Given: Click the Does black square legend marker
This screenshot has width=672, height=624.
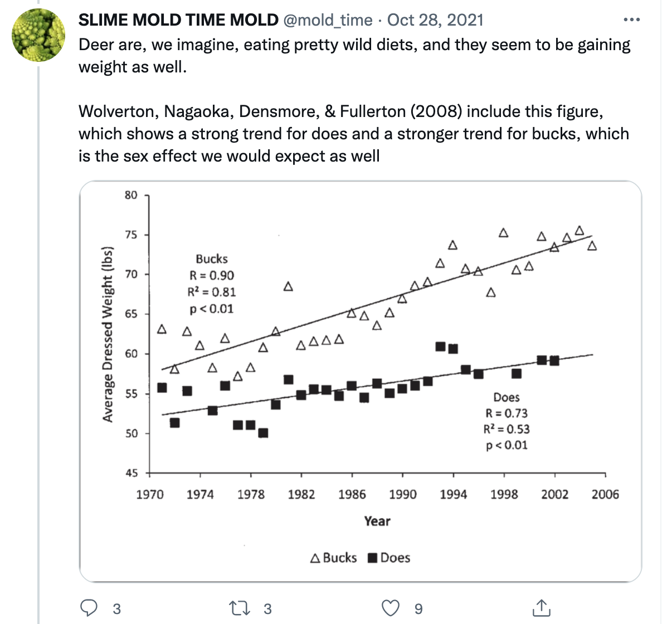Looking at the screenshot, I should point(373,558).
